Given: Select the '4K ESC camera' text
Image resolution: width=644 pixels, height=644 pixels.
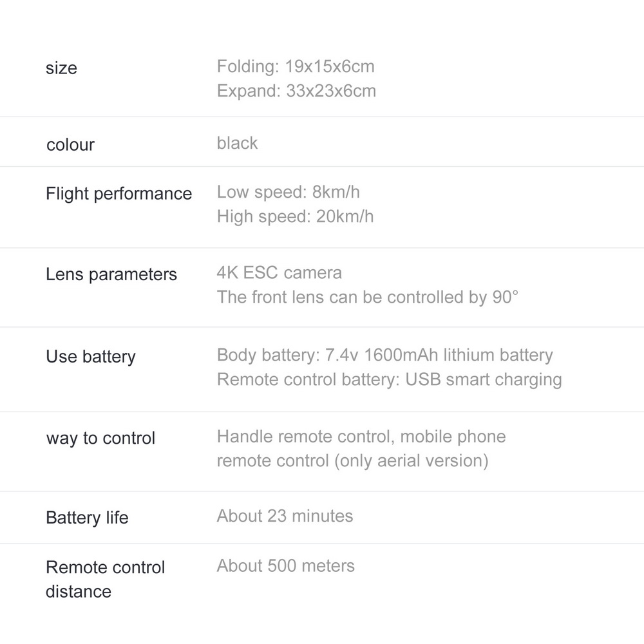Looking at the screenshot, I should pos(279,272).
